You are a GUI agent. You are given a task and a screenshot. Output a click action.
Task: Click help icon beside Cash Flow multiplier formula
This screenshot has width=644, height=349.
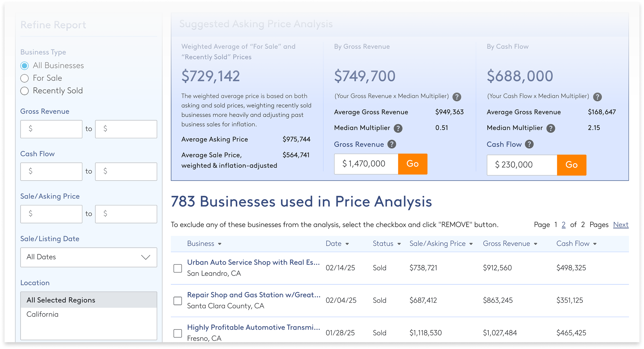[x=597, y=97]
